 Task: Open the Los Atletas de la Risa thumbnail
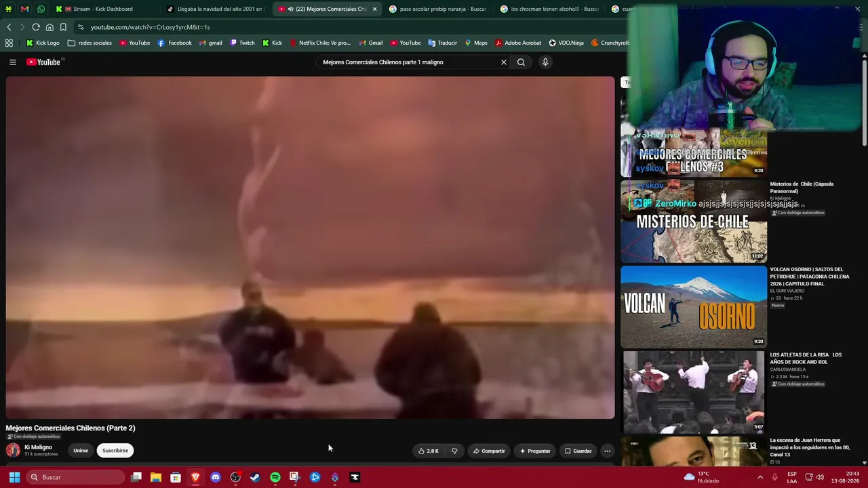tap(694, 392)
